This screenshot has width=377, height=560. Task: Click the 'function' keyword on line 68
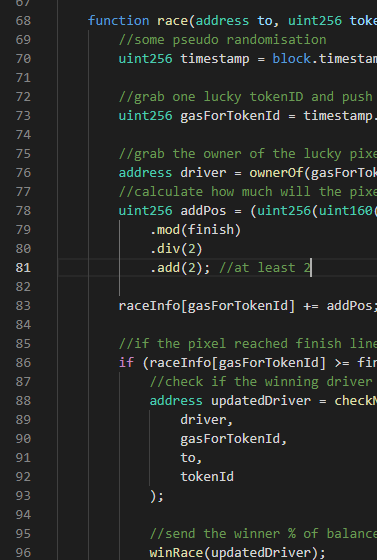(119, 21)
